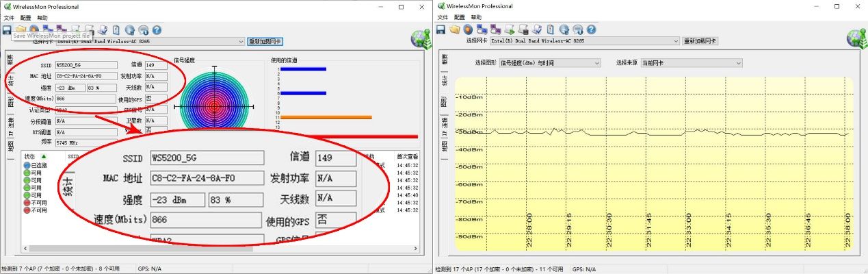This screenshot has height=274, width=868.
Task: Click orange channel 11 bar in 使用的信道
Action: [326, 117]
